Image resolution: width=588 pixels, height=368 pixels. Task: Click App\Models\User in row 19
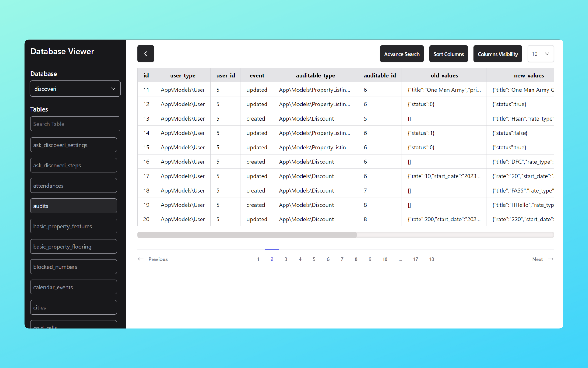pos(183,205)
